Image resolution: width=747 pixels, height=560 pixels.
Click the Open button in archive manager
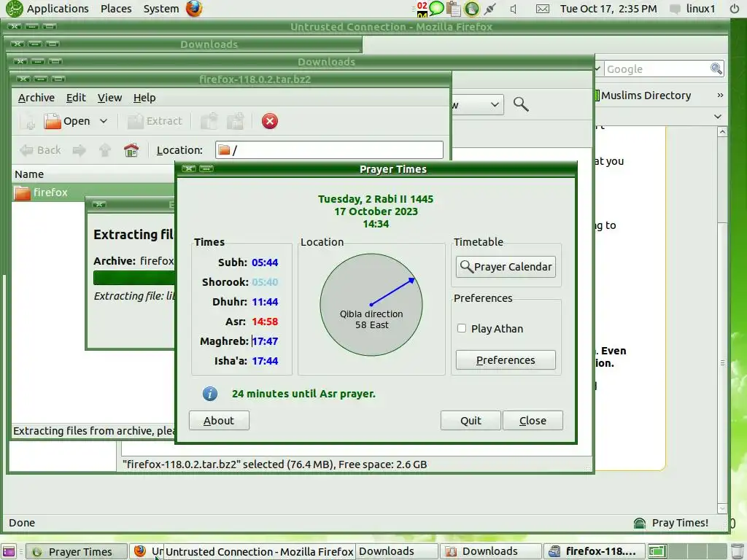[x=66, y=121]
